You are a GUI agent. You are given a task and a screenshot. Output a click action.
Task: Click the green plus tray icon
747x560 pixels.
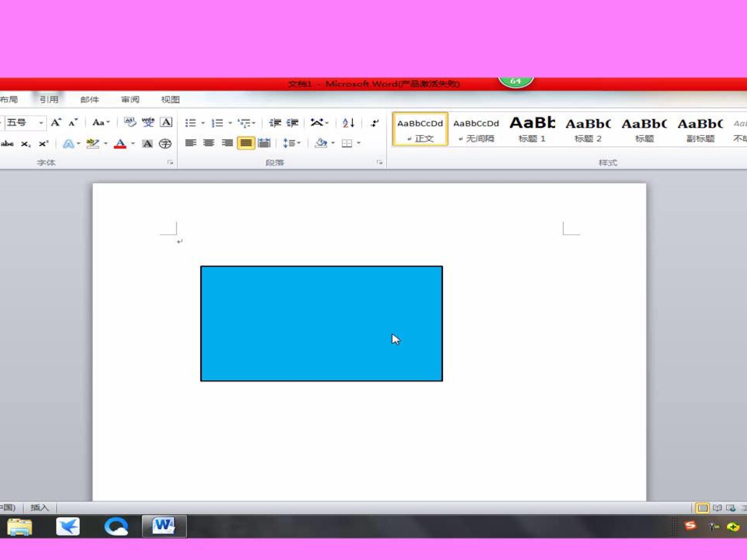733,527
